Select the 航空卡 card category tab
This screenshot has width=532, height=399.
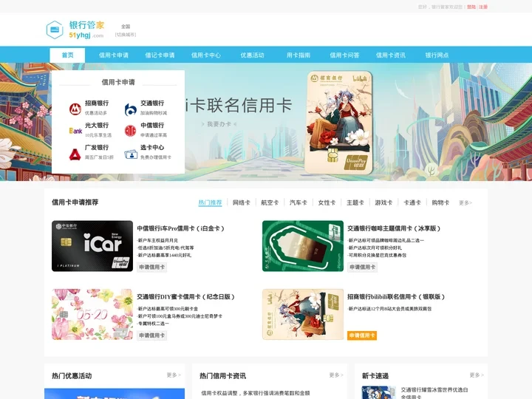pyautogui.click(x=270, y=202)
